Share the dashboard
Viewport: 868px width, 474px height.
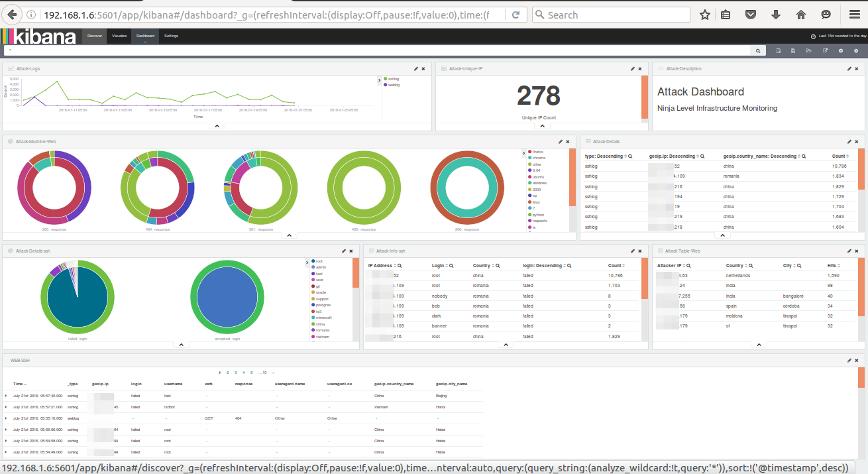pyautogui.click(x=826, y=50)
